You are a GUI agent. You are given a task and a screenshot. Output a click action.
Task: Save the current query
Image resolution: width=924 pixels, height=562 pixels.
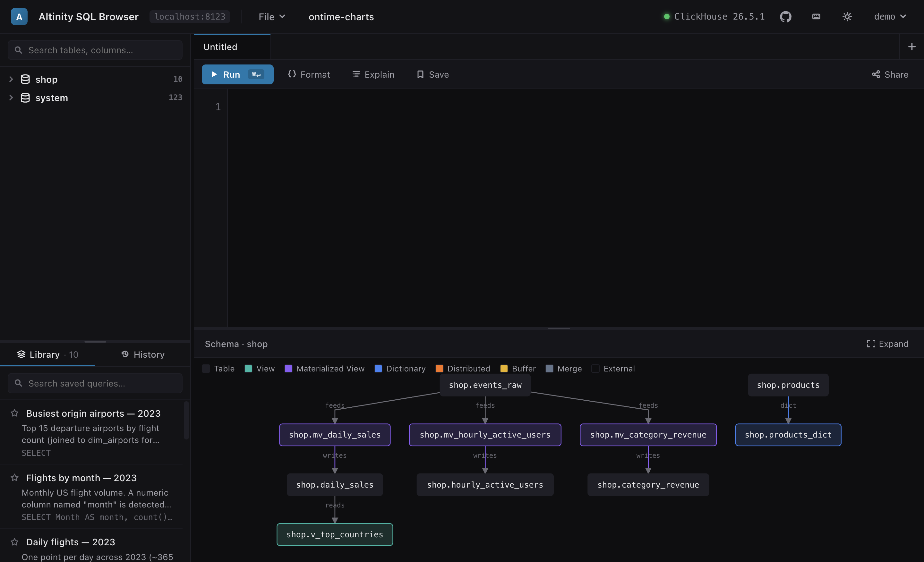click(x=433, y=74)
